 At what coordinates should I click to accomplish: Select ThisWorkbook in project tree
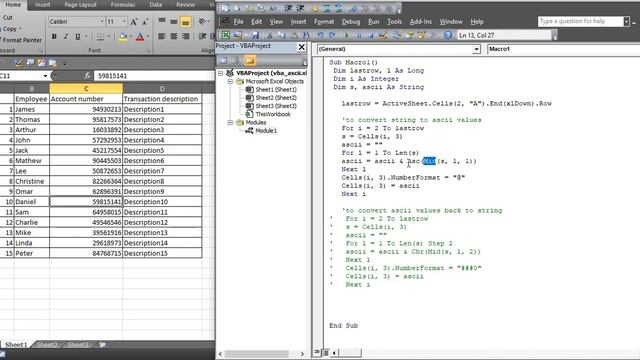click(273, 114)
